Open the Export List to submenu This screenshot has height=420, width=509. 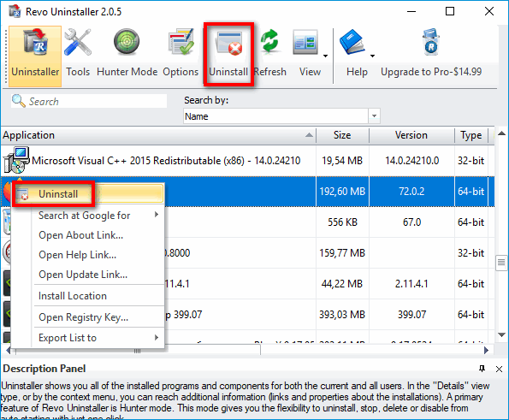(87, 338)
